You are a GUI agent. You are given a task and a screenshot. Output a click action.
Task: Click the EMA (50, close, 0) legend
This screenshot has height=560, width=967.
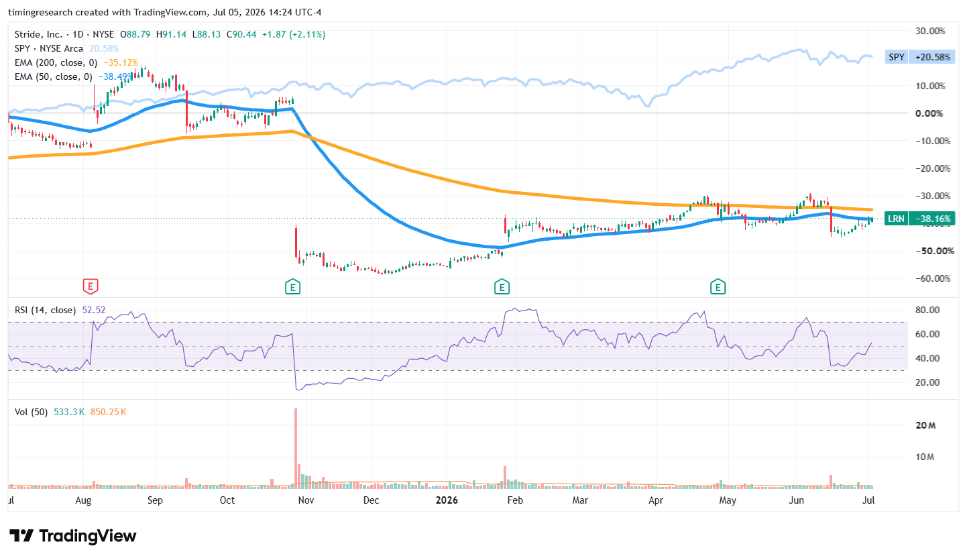pyautogui.click(x=53, y=76)
